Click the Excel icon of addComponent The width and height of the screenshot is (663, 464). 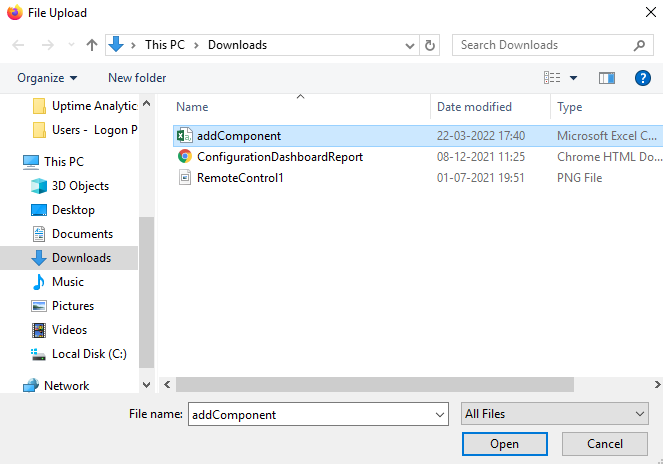[185, 136]
